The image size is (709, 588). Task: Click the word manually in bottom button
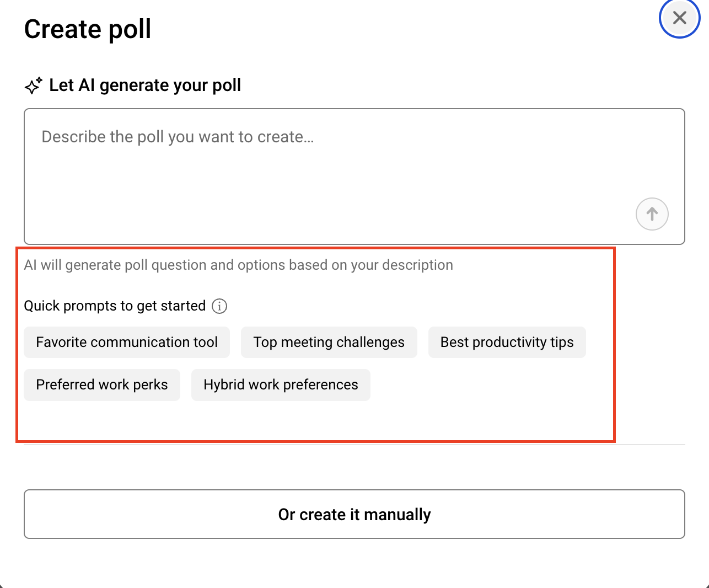point(397,515)
